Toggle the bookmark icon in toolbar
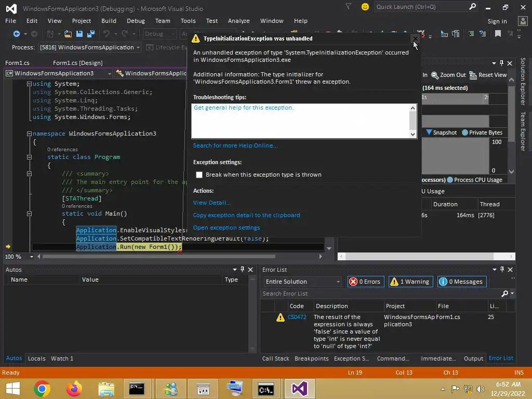 coord(498,33)
